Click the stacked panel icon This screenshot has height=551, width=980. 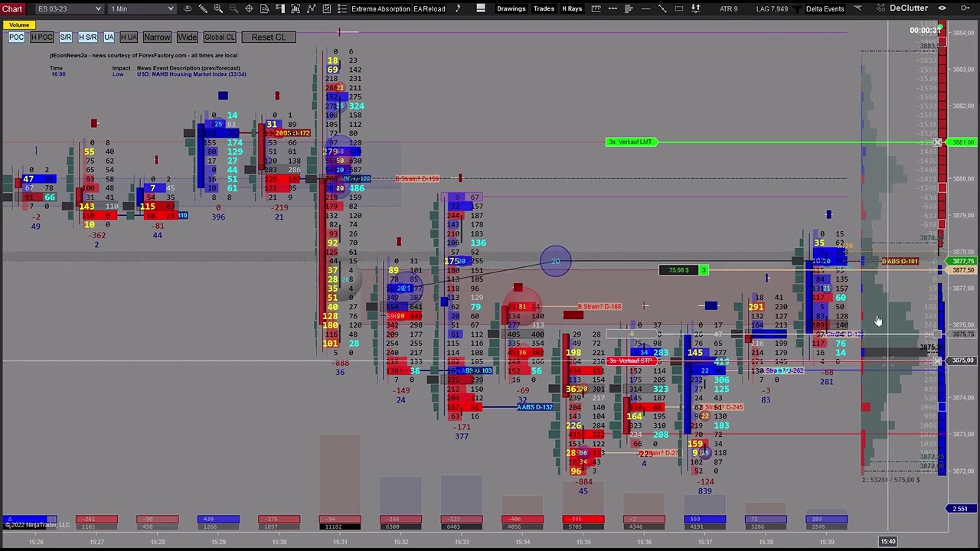pos(481,8)
